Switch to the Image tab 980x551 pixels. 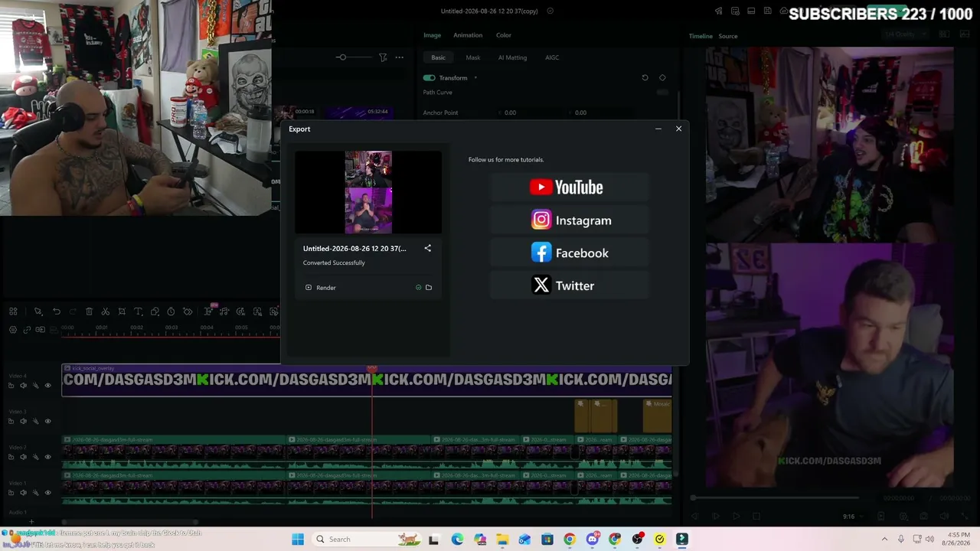(432, 35)
